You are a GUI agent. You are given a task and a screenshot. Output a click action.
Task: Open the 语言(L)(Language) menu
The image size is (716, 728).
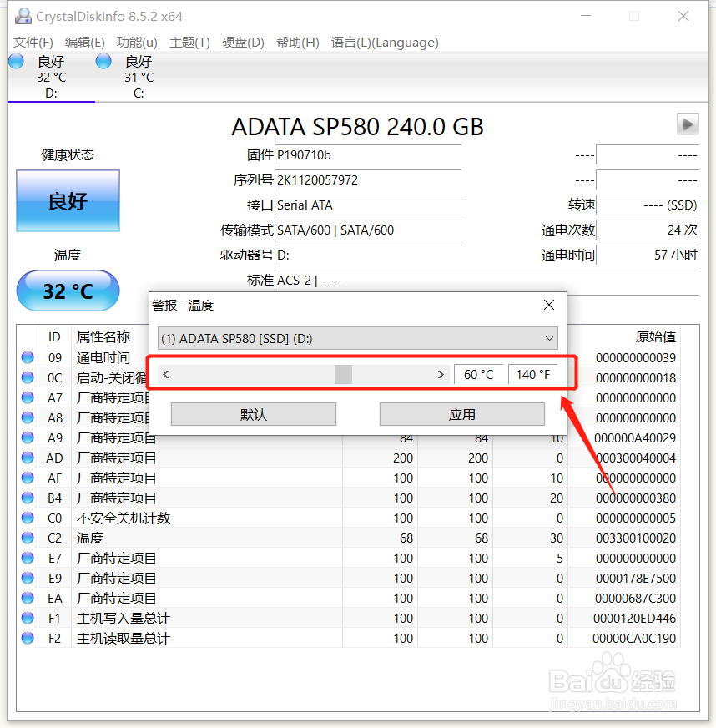(x=385, y=43)
